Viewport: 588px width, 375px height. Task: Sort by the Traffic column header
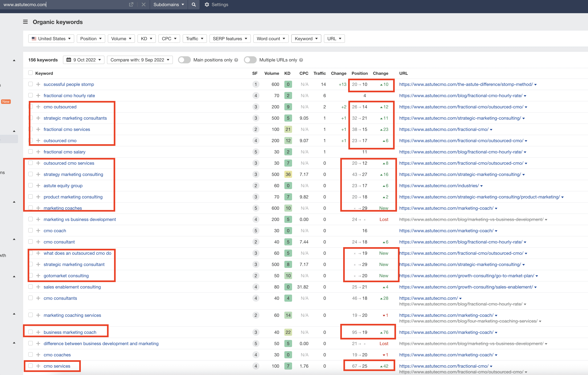[x=319, y=73]
